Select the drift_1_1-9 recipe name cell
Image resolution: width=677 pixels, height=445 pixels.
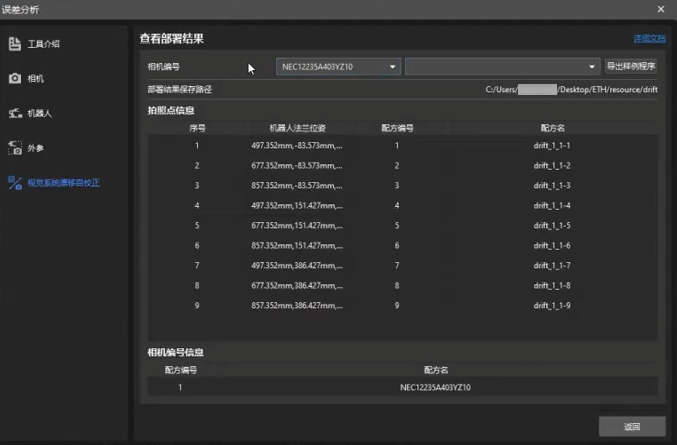click(552, 305)
